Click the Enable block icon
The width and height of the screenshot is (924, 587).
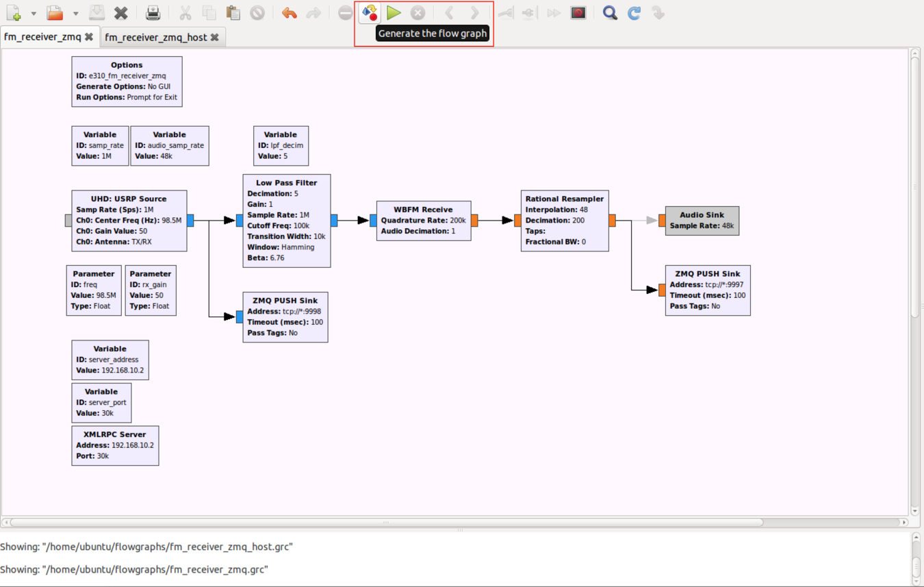[506, 13]
